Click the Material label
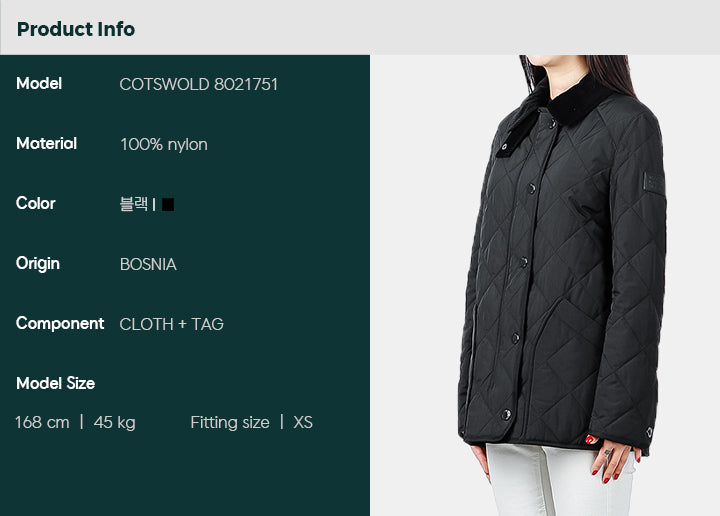 pos(46,143)
